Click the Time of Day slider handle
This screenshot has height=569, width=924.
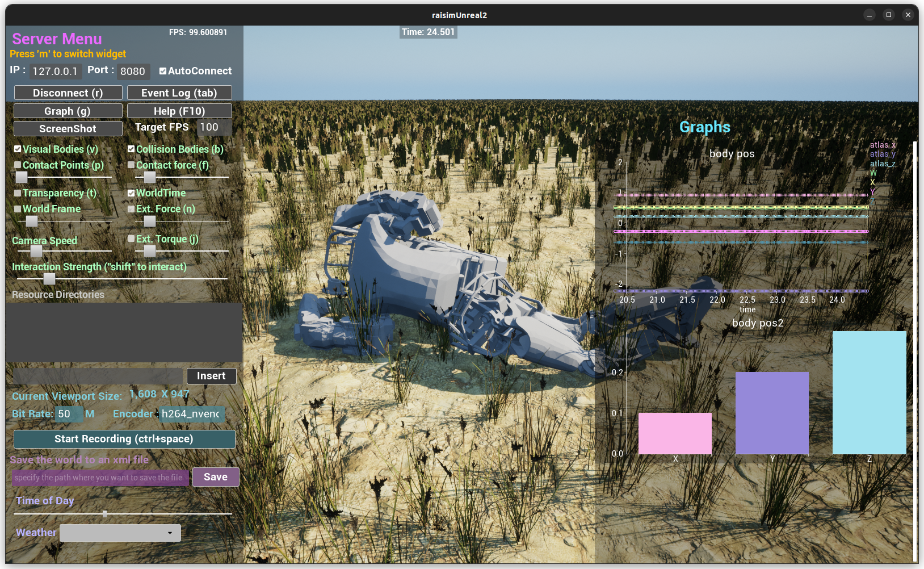(104, 514)
